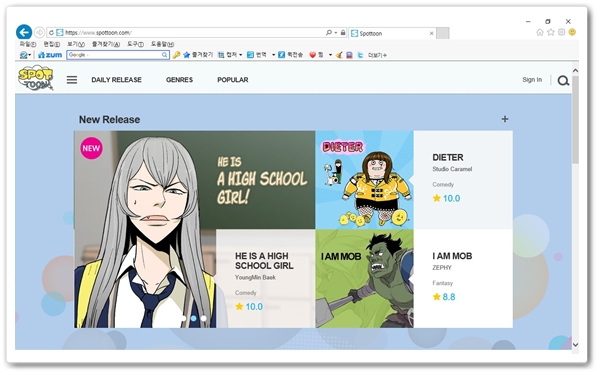Open the Favorites star icon at top right
Screen dimensions: 600x375
point(551,33)
